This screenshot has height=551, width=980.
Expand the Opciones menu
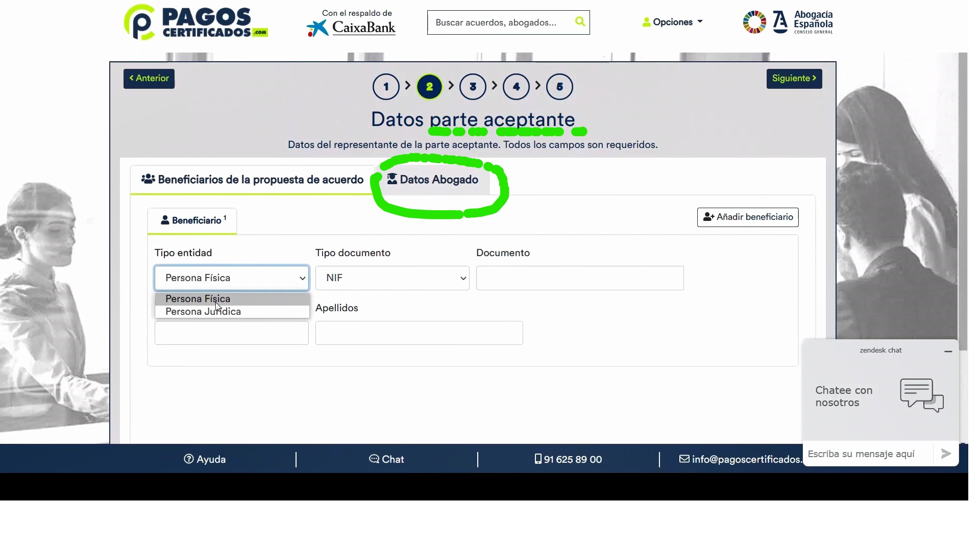672,22
